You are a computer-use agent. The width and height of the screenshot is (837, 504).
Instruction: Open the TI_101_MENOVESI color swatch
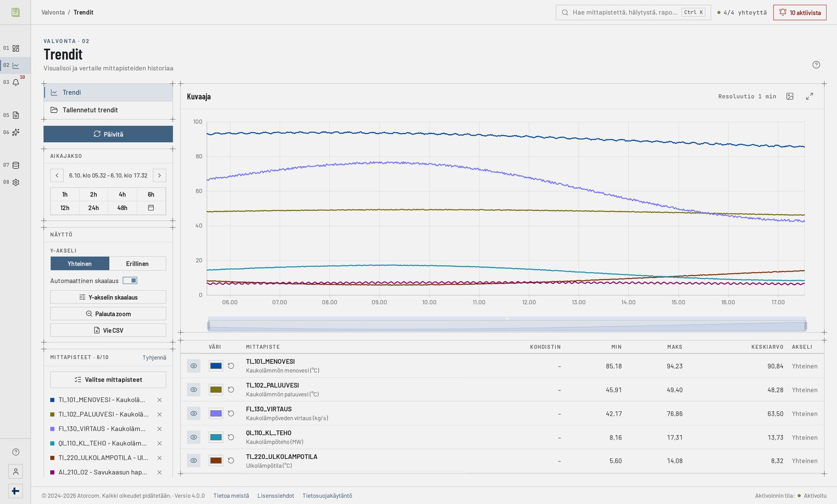click(x=216, y=366)
